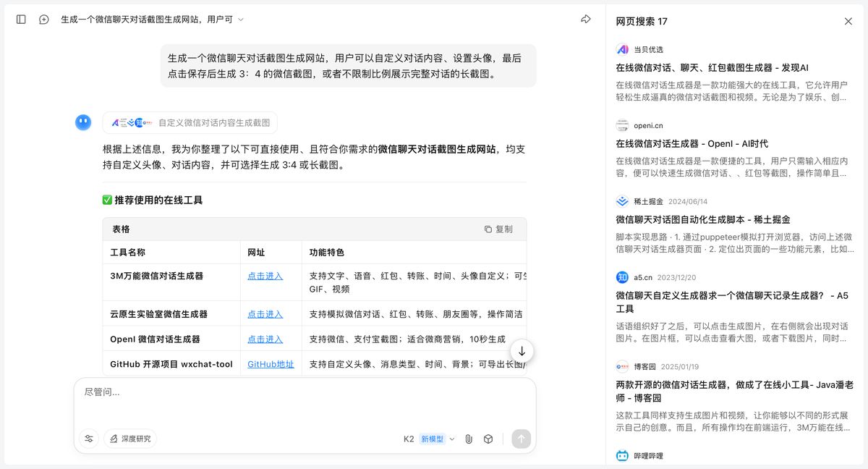Click the 哔哩哔哩 source favicon
Image resolution: width=868 pixels, height=469 pixels.
[x=622, y=455]
